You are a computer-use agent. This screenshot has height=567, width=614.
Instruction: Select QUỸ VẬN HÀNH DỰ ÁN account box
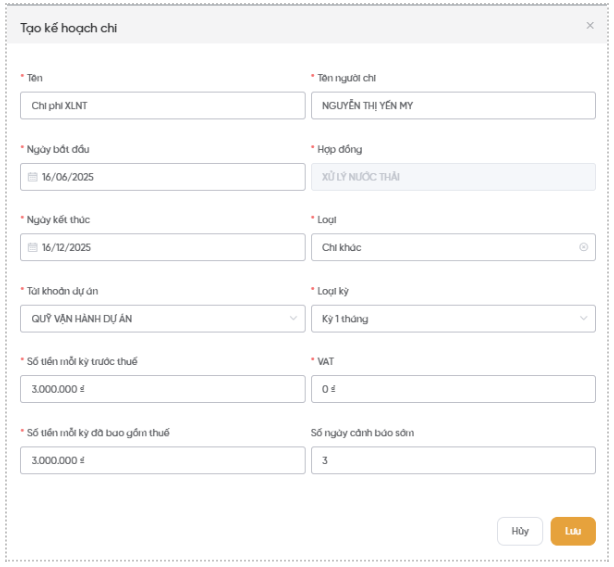pyautogui.click(x=163, y=318)
